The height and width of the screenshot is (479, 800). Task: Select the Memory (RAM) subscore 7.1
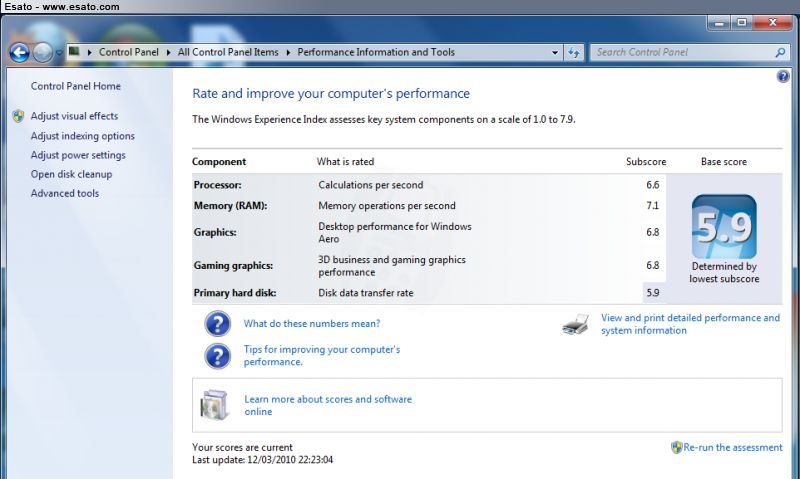tap(653, 206)
